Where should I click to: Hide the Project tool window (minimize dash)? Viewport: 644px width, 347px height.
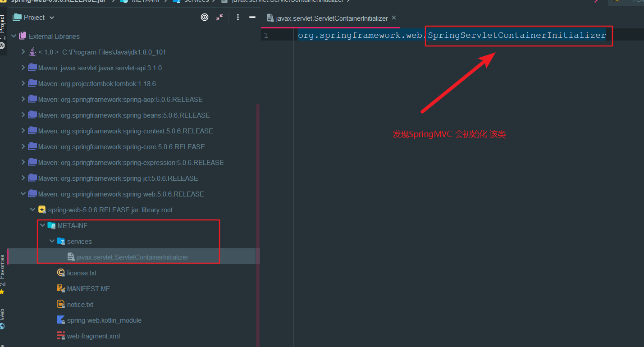tap(252, 17)
